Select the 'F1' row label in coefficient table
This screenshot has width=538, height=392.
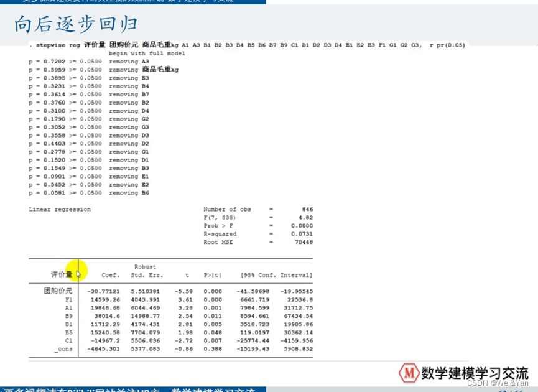pyautogui.click(x=69, y=300)
